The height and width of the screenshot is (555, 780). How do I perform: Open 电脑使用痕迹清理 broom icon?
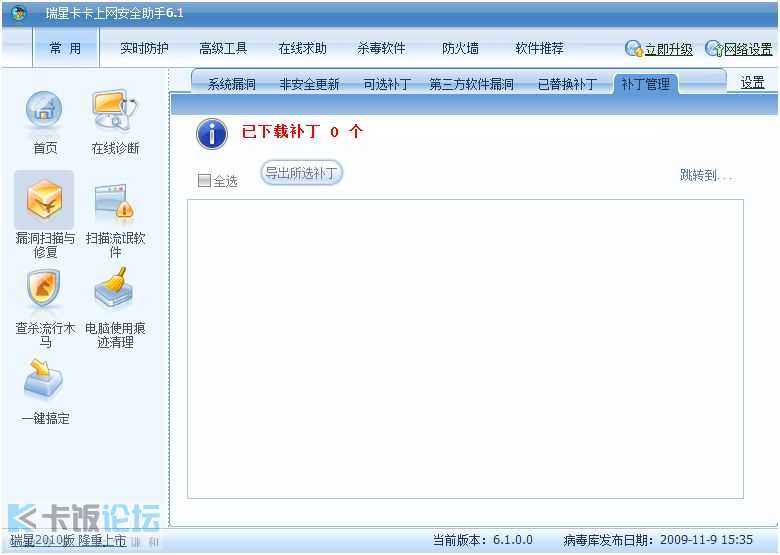point(114,288)
